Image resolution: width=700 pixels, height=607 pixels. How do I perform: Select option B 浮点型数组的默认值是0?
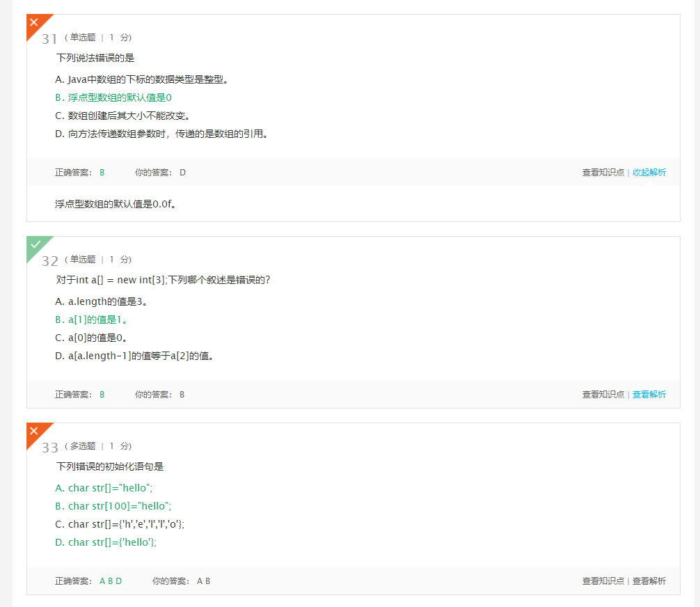point(113,97)
